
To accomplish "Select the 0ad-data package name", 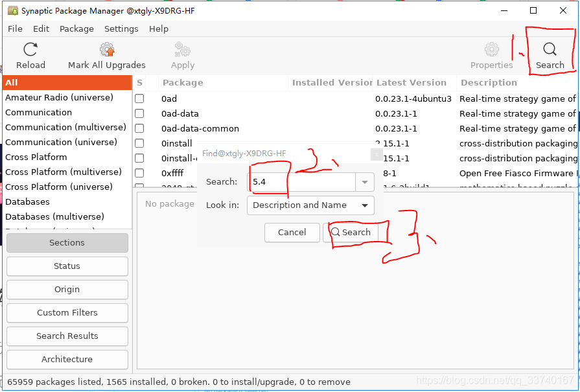I will tap(180, 114).
